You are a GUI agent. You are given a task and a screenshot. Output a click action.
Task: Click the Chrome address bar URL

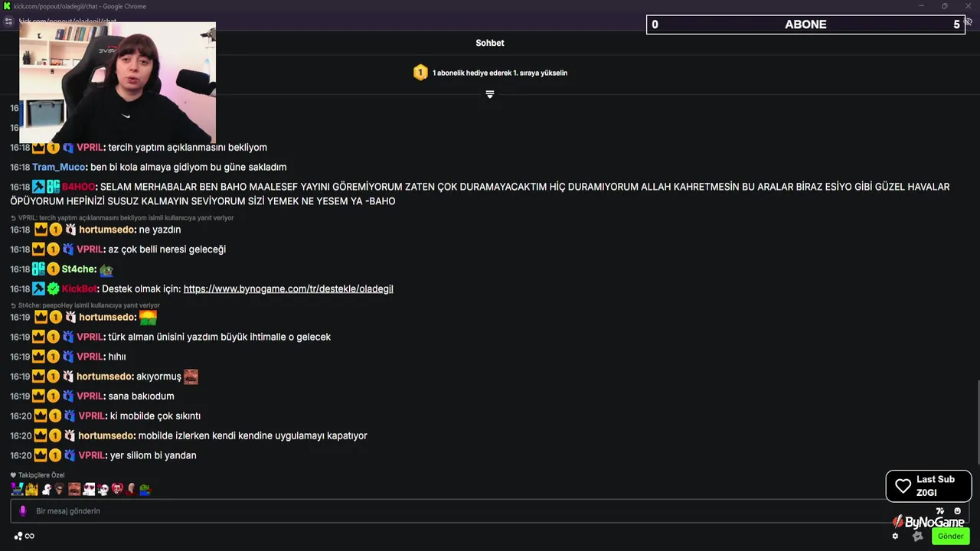[x=67, y=21]
